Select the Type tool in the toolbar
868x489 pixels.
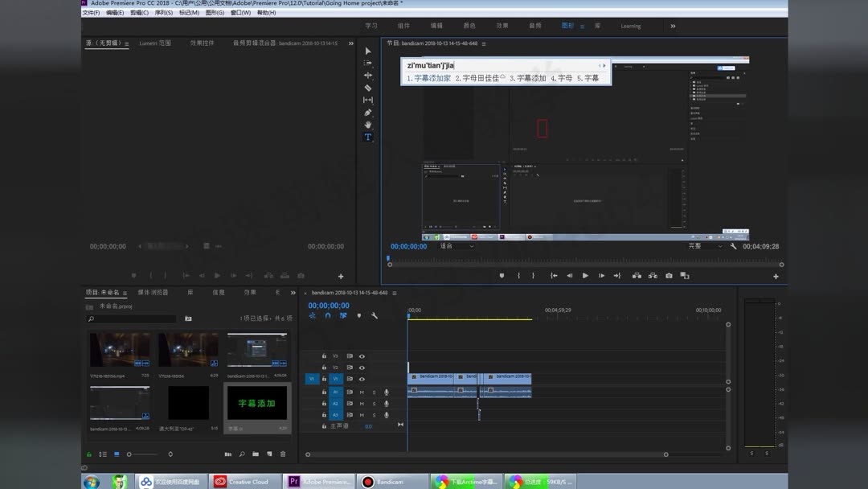(368, 138)
